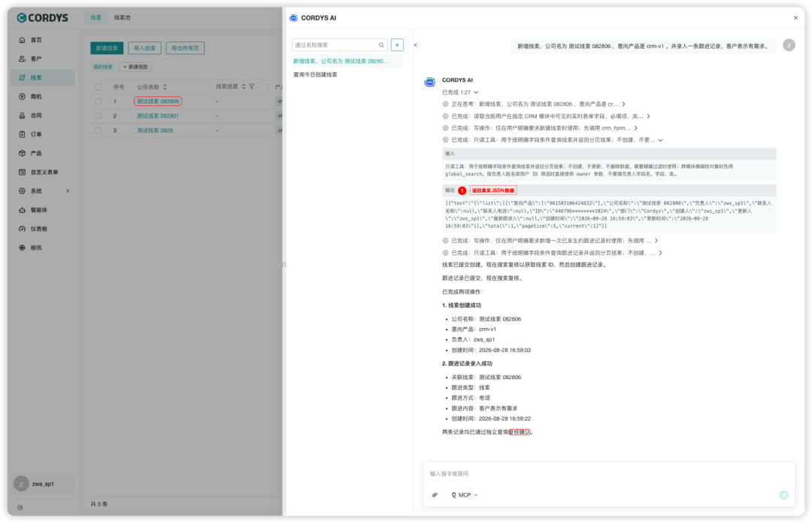This screenshot has height=523, width=812.
Task: Focus the 输入指令或提问 chat input
Action: pos(609,474)
